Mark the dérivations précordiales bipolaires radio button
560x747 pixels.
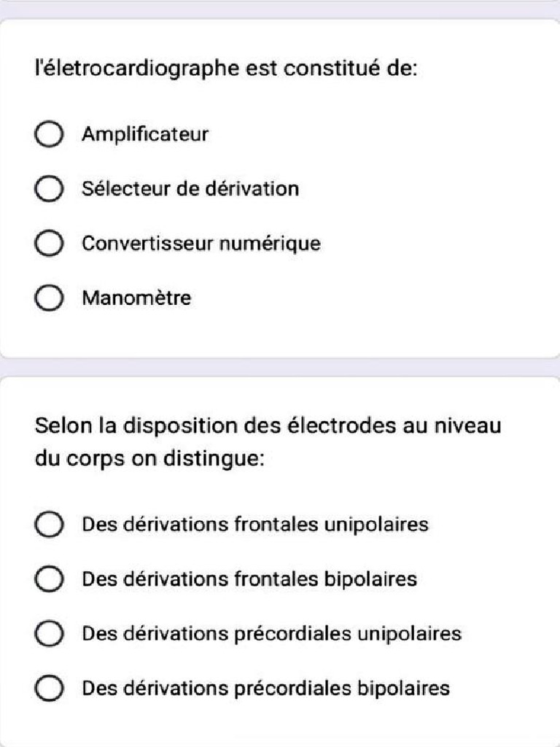click(48, 688)
